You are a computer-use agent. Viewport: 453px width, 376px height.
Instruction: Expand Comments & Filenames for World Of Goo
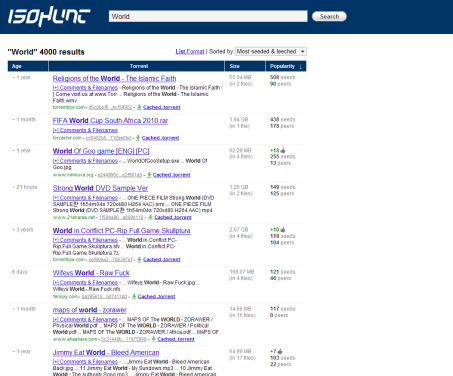[85, 161]
